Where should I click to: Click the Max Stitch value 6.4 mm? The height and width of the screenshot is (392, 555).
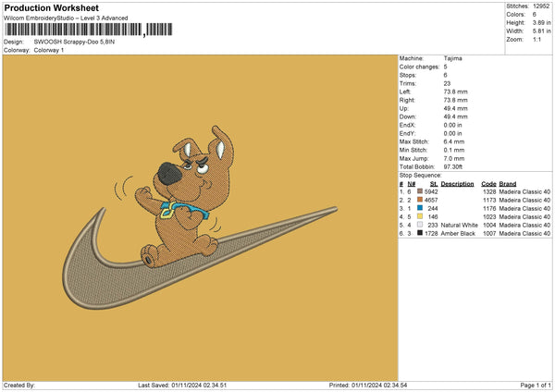tap(454, 141)
